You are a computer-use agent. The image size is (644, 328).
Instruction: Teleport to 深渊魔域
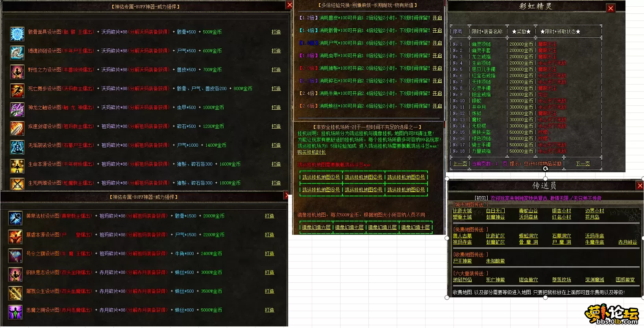pos(594,280)
